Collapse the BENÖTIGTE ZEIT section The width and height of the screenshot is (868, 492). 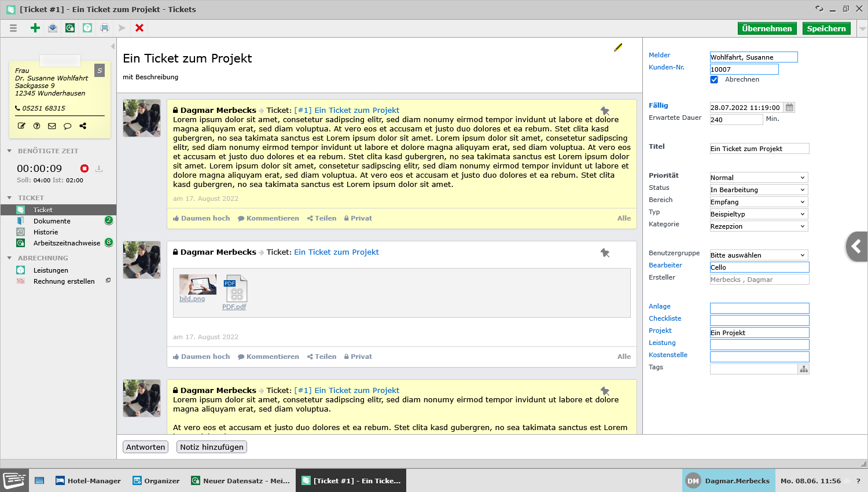click(x=9, y=151)
